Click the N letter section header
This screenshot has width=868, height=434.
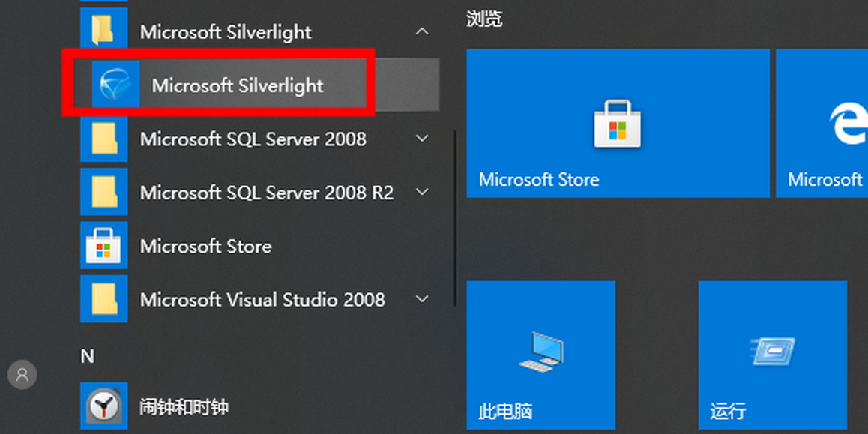click(x=88, y=356)
